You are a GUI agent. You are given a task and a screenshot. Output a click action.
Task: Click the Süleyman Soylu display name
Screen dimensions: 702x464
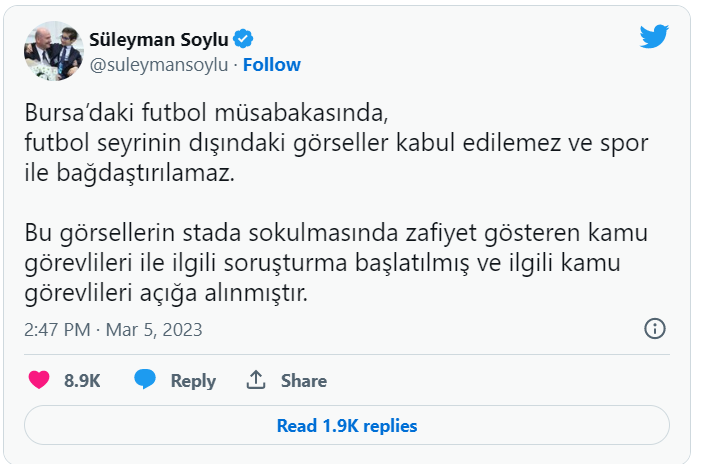pos(161,40)
